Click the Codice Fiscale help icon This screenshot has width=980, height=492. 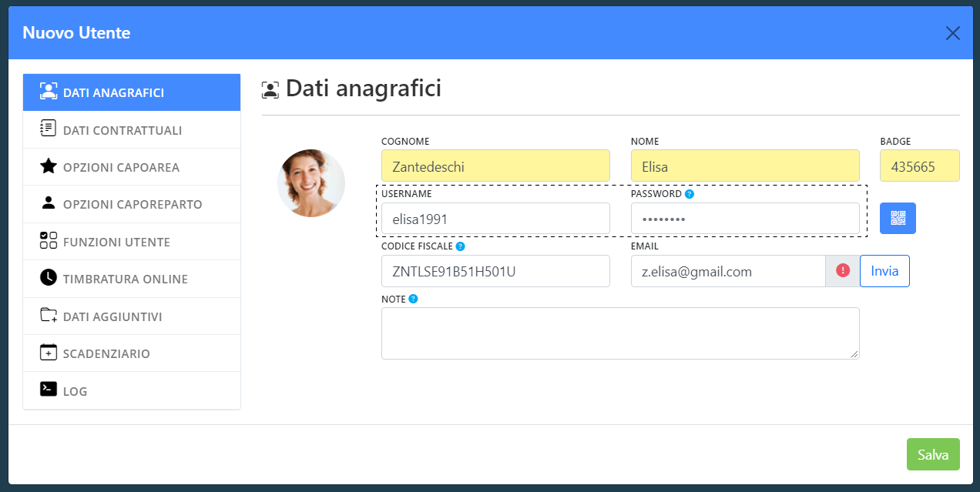pyautogui.click(x=460, y=246)
